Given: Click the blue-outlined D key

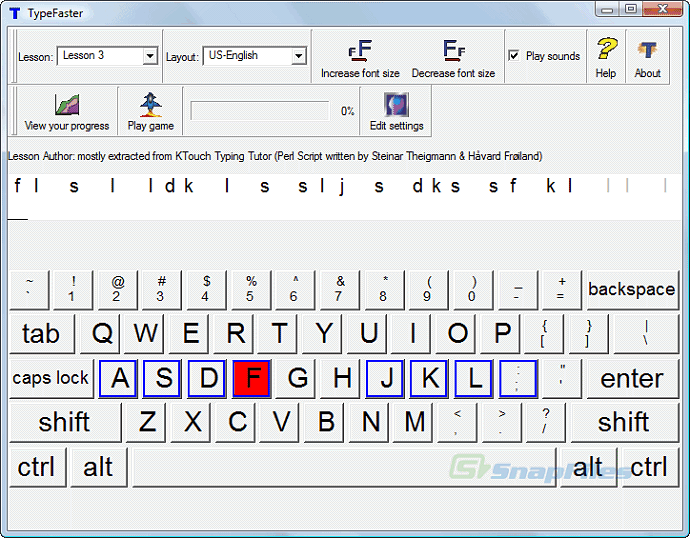Looking at the screenshot, I should tap(207, 378).
